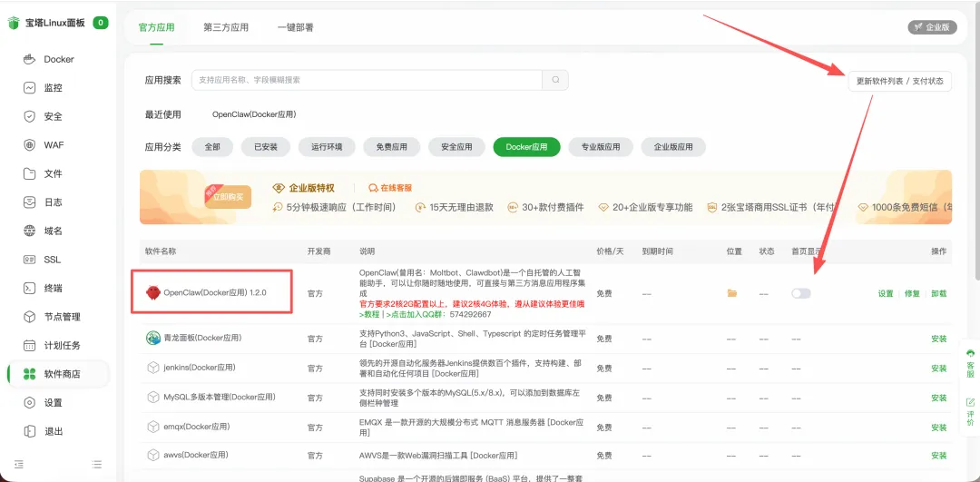Click the 域名 globe icon in sidebar
Image resolution: width=980 pixels, height=482 pixels.
click(x=29, y=231)
